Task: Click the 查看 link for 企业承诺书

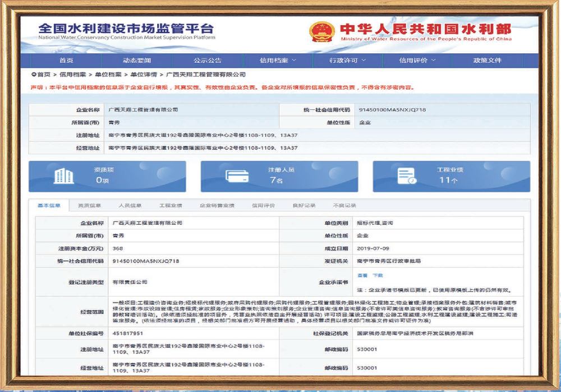Action: click(x=362, y=275)
